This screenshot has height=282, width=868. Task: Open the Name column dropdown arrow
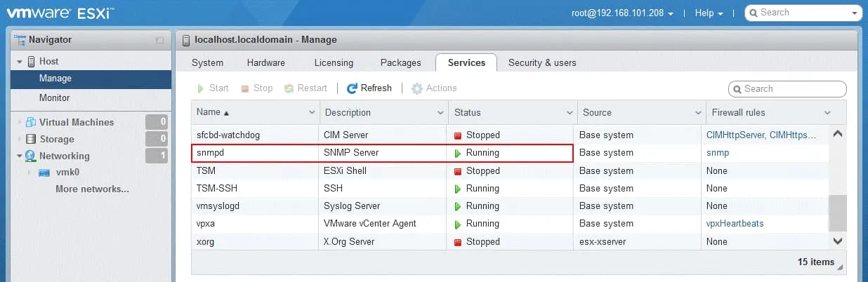click(x=312, y=112)
